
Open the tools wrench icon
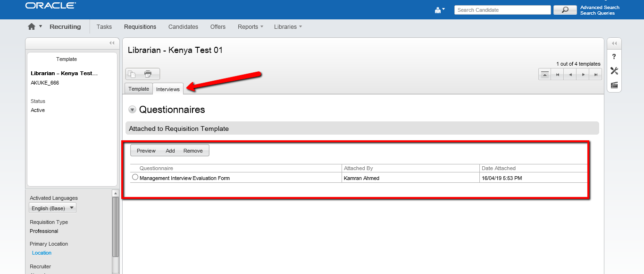coord(614,71)
